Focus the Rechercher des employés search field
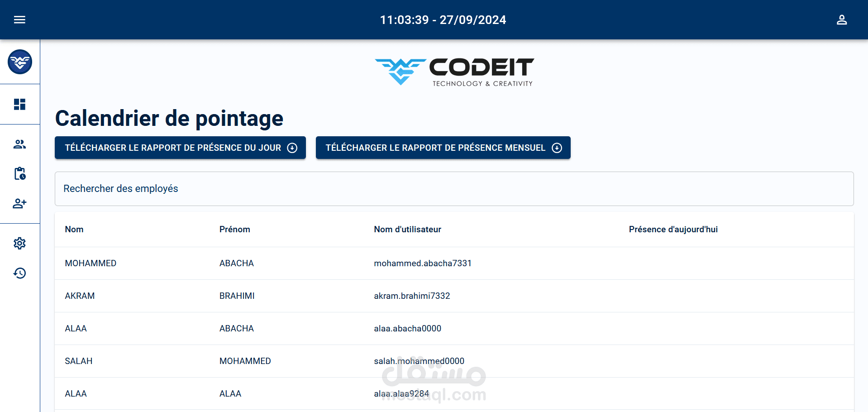The height and width of the screenshot is (412, 868). [454, 189]
